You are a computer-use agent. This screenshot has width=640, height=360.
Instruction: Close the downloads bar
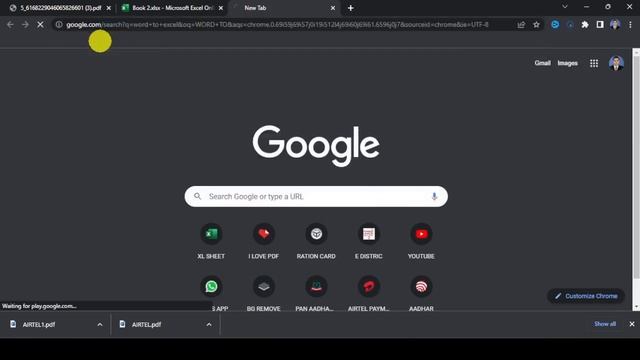(x=632, y=324)
